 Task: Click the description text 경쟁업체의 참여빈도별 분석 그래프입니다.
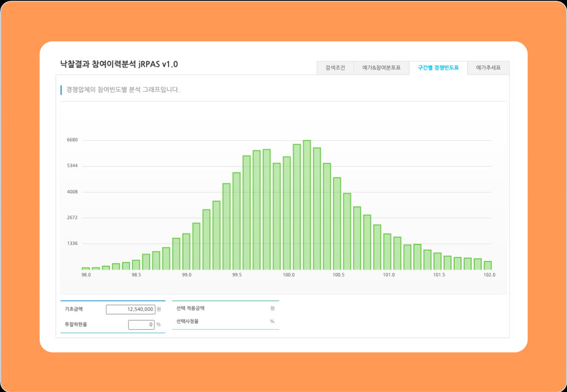(123, 90)
